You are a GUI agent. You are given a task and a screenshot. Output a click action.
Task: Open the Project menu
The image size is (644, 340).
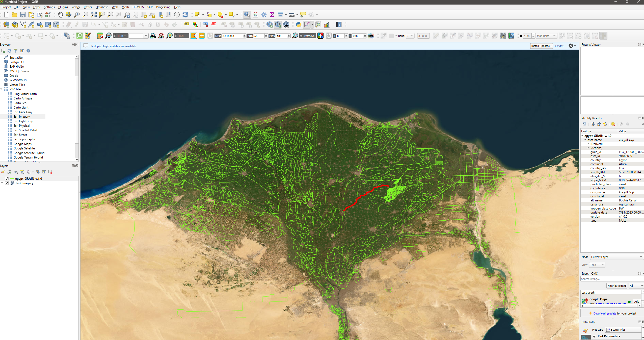point(6,7)
